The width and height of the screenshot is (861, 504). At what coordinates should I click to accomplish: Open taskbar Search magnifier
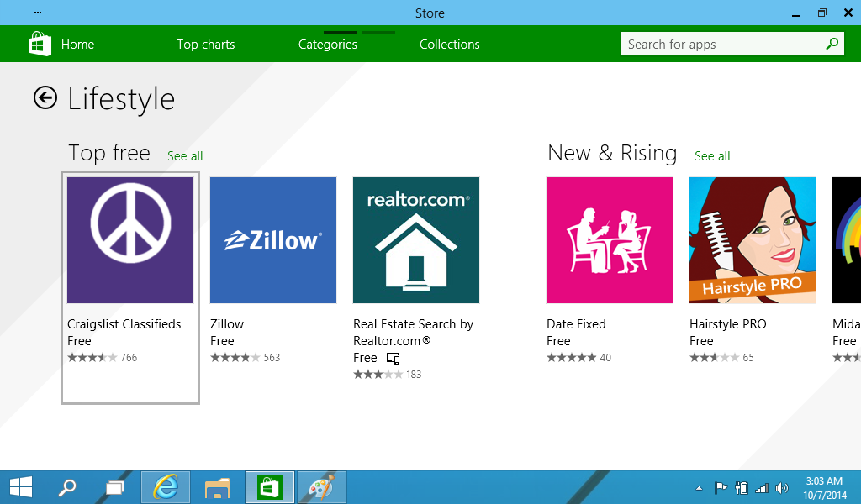[67, 487]
